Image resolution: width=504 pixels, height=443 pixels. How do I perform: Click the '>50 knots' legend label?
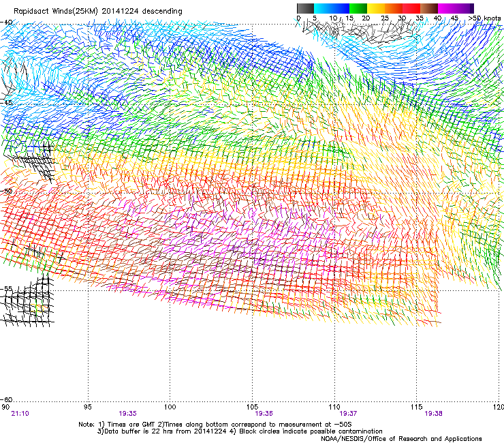tap(484, 18)
